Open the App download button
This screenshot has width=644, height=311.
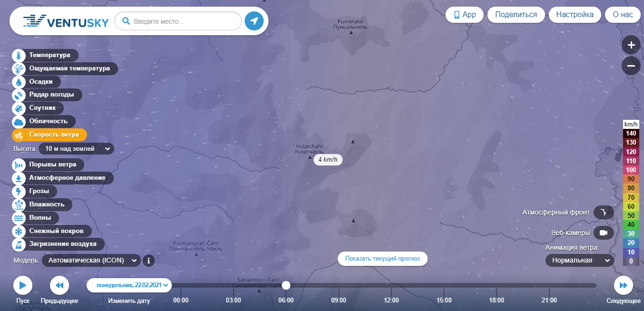pos(465,14)
